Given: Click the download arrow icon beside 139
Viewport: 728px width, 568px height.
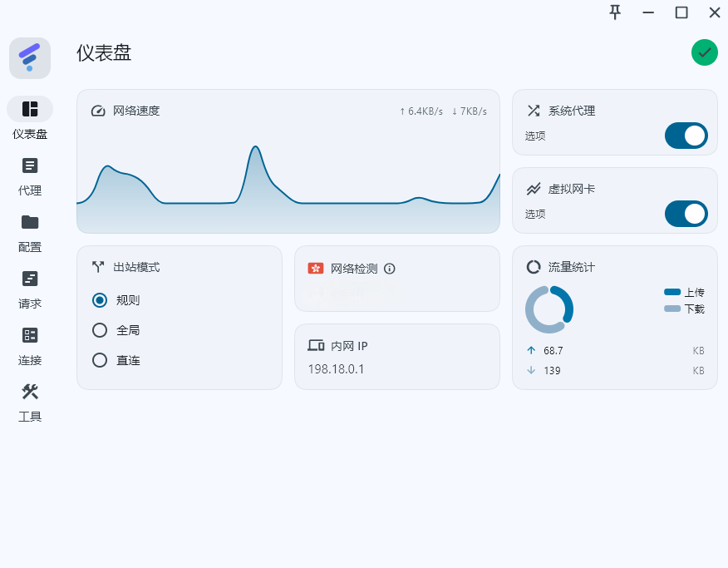Looking at the screenshot, I should (531, 370).
